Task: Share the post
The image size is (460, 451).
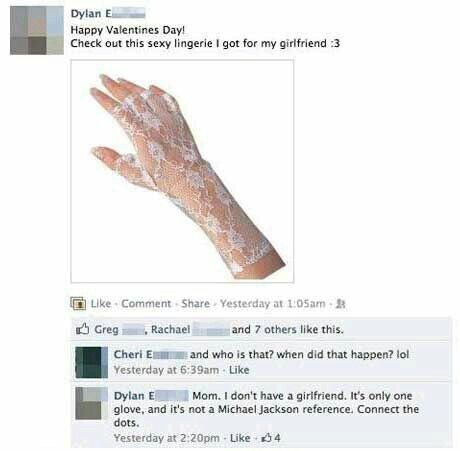Action: tap(196, 304)
